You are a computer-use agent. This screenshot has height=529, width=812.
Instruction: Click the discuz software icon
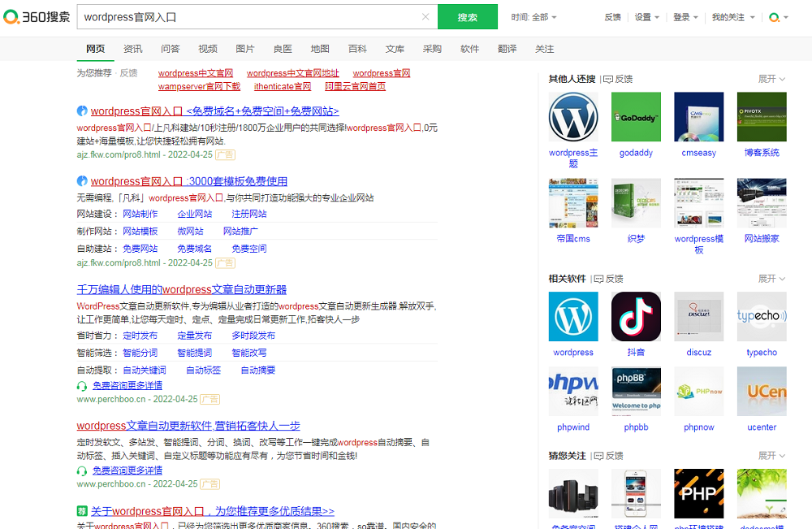click(698, 316)
